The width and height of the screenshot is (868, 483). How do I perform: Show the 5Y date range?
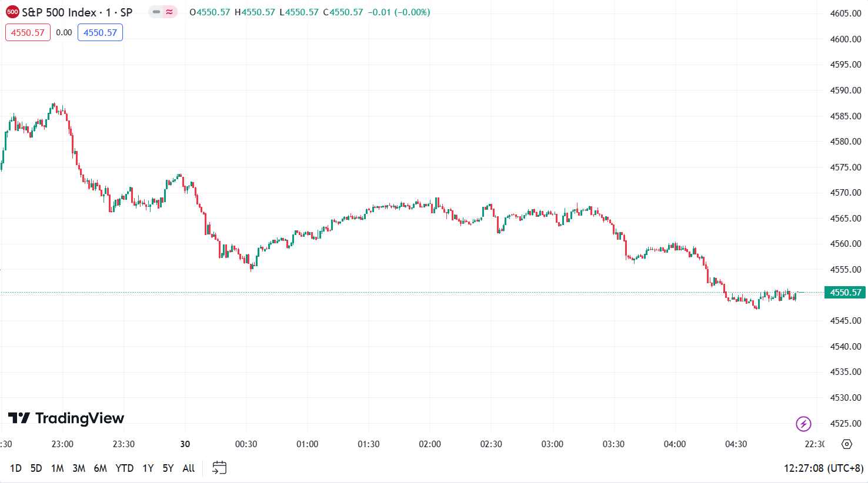[168, 468]
